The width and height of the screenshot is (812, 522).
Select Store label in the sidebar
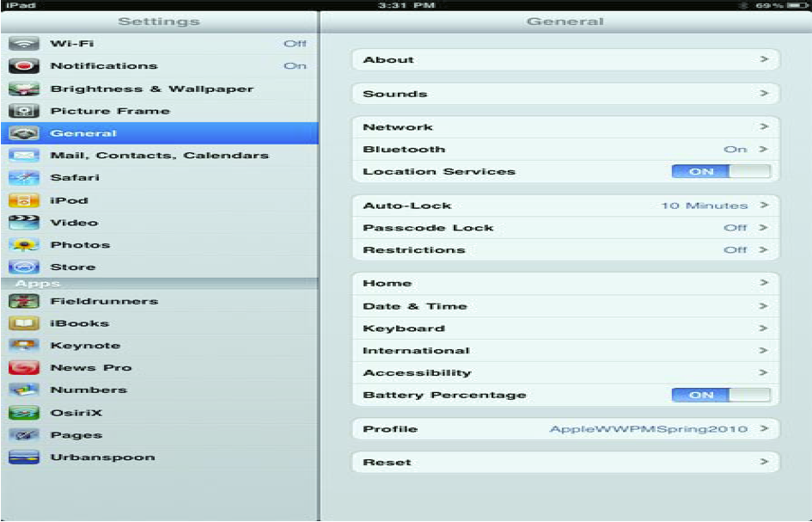(x=73, y=267)
